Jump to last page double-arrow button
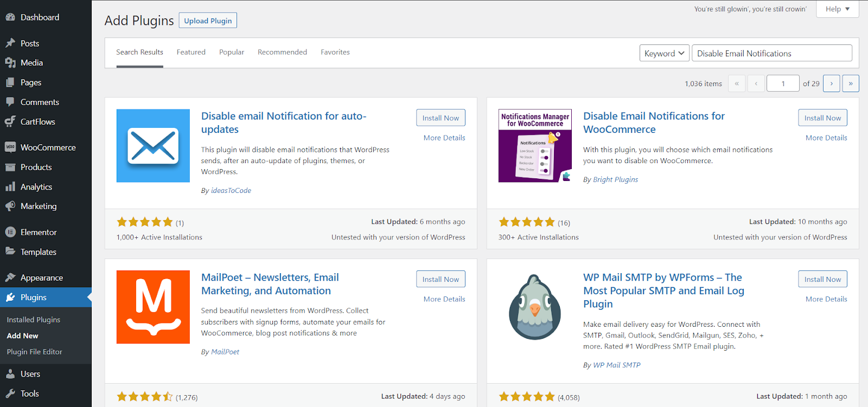Viewport: 868px width, 407px height. pos(851,83)
